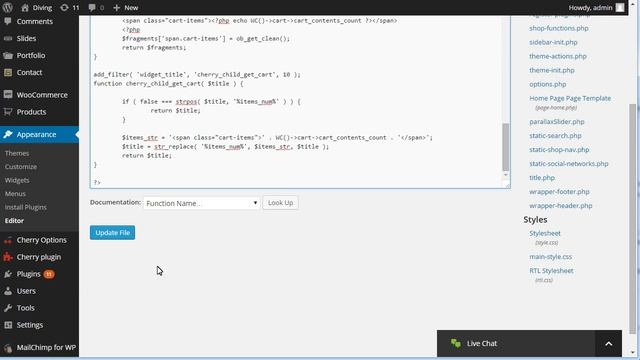Image resolution: width=640 pixels, height=360 pixels.
Task: Open the comments bubble icon in admin bar
Action: 92,7
